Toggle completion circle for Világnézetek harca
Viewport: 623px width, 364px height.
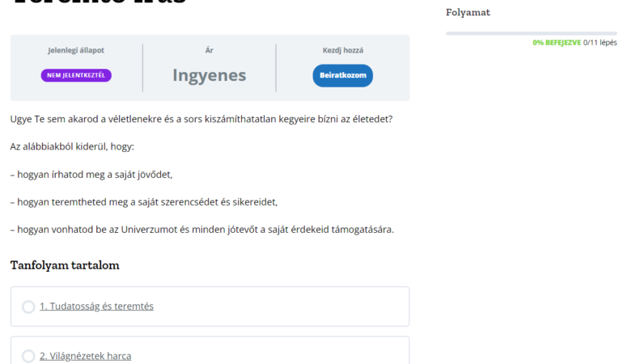tap(28, 356)
